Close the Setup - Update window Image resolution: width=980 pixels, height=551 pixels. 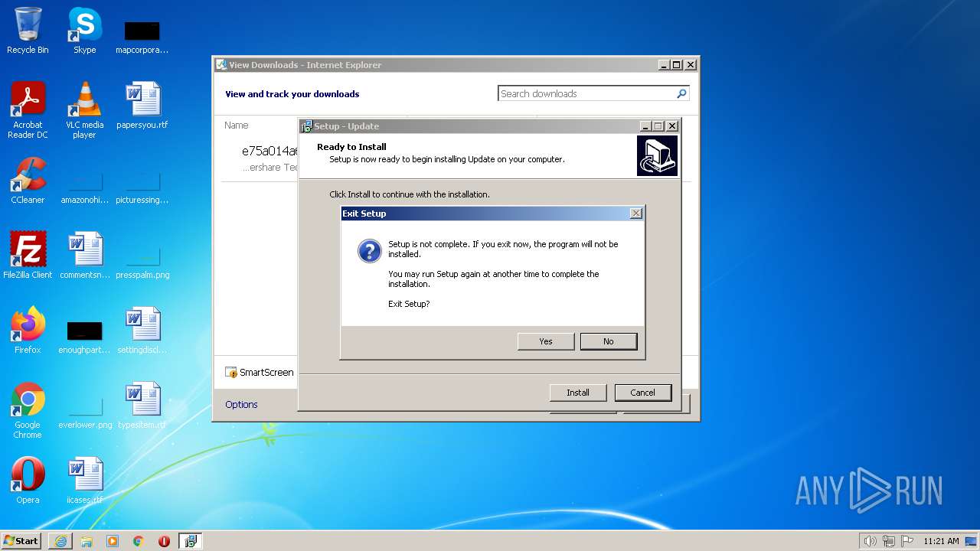672,126
